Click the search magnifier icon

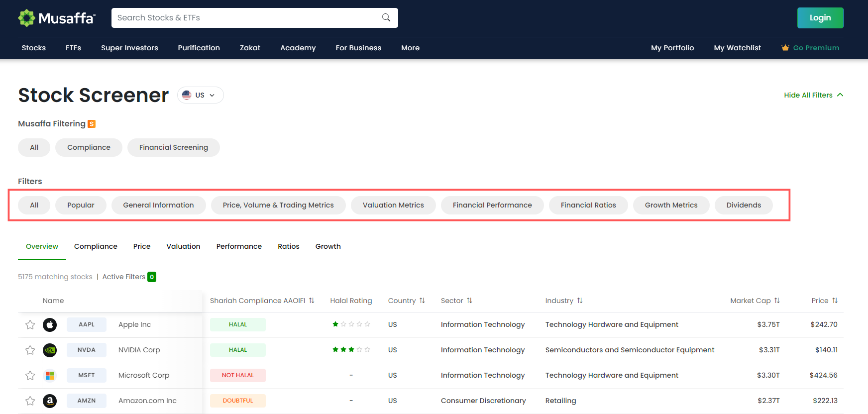point(386,18)
